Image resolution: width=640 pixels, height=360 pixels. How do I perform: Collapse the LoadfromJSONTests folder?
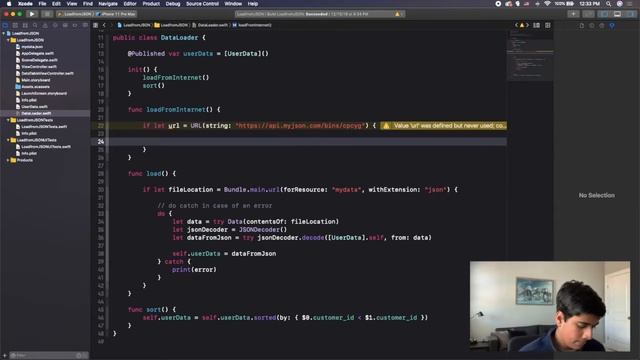click(x=8, y=120)
